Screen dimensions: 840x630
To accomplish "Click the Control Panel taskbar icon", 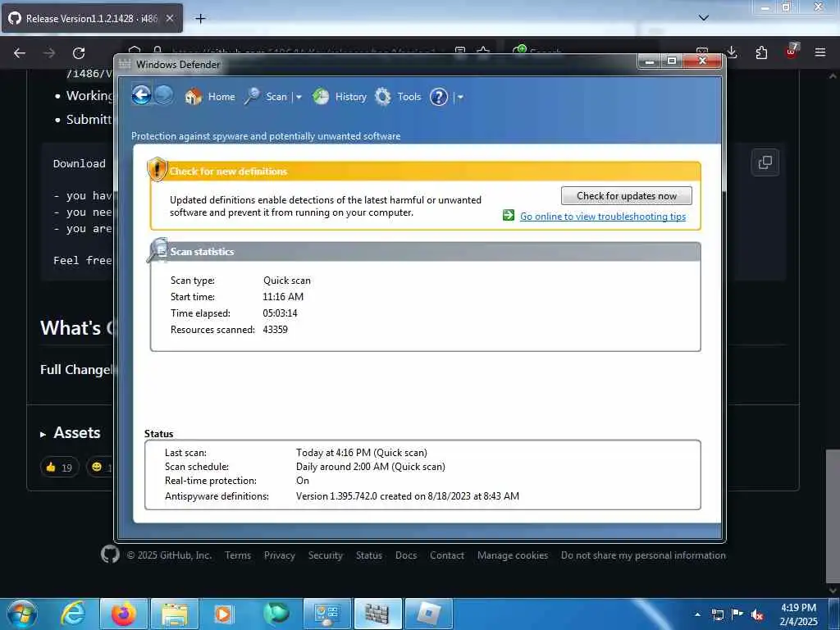I will coord(326,614).
